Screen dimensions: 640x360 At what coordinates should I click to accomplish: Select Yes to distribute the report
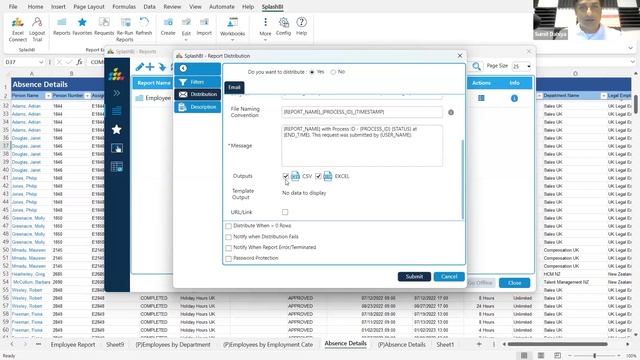point(312,72)
